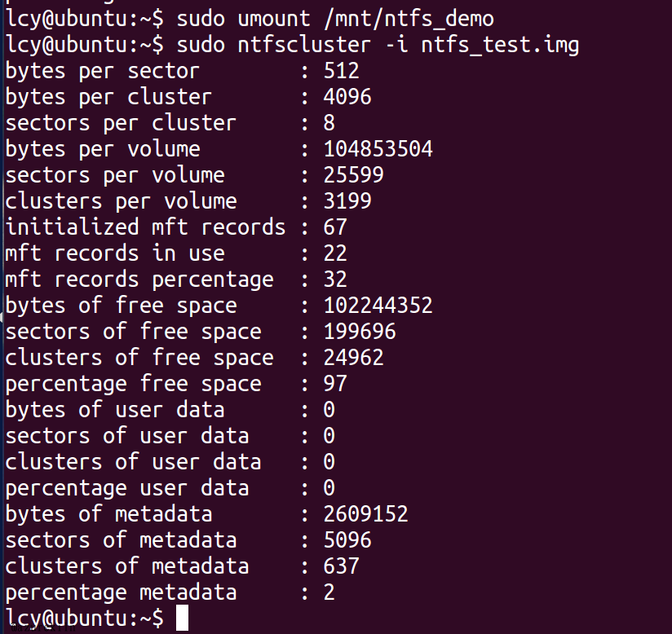
Task: Click the mft records in use line
Action: (x=176, y=253)
